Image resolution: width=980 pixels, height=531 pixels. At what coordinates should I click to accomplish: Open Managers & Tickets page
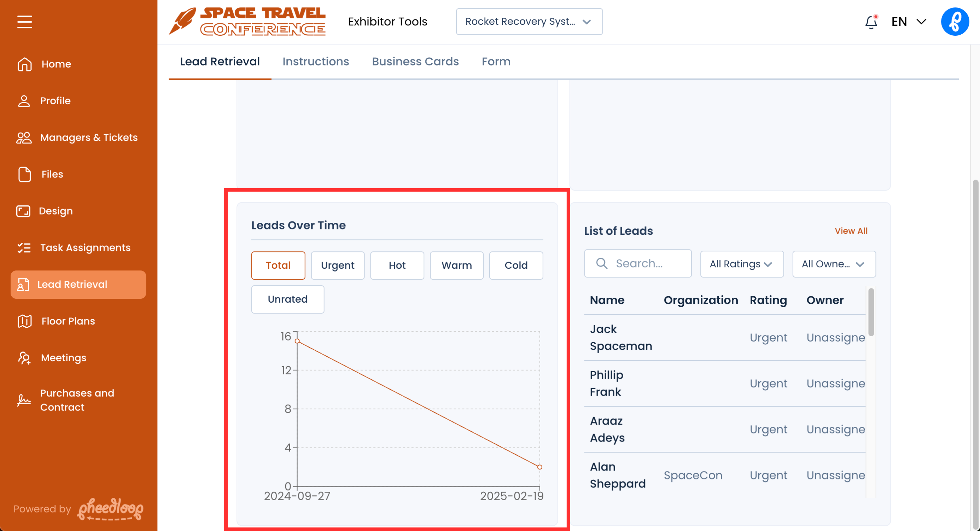[89, 138]
